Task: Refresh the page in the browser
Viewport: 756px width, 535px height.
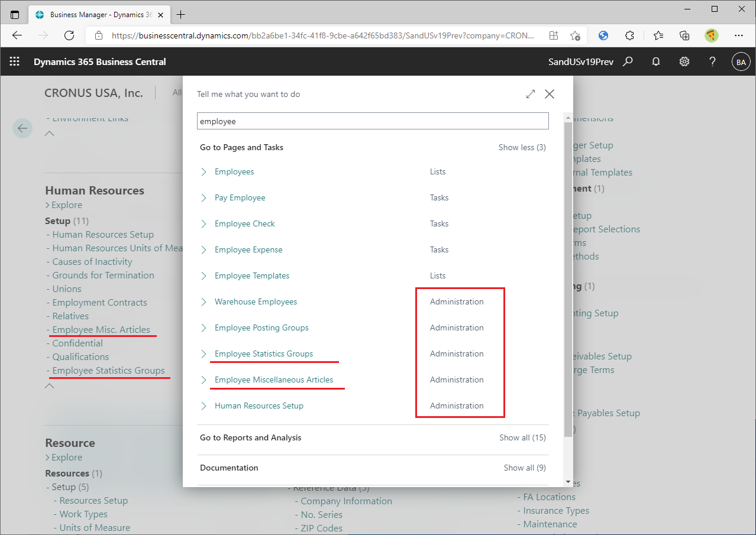Action: (69, 35)
